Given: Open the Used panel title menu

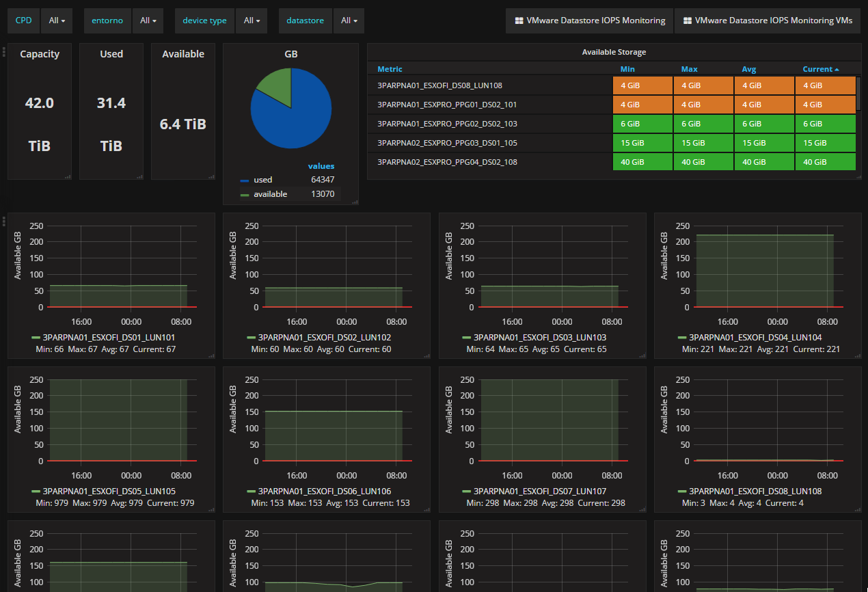Looking at the screenshot, I should [x=111, y=54].
